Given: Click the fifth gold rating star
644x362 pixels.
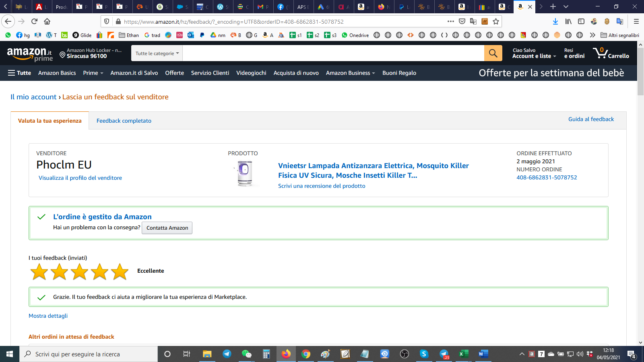Looking at the screenshot, I should tap(120, 271).
